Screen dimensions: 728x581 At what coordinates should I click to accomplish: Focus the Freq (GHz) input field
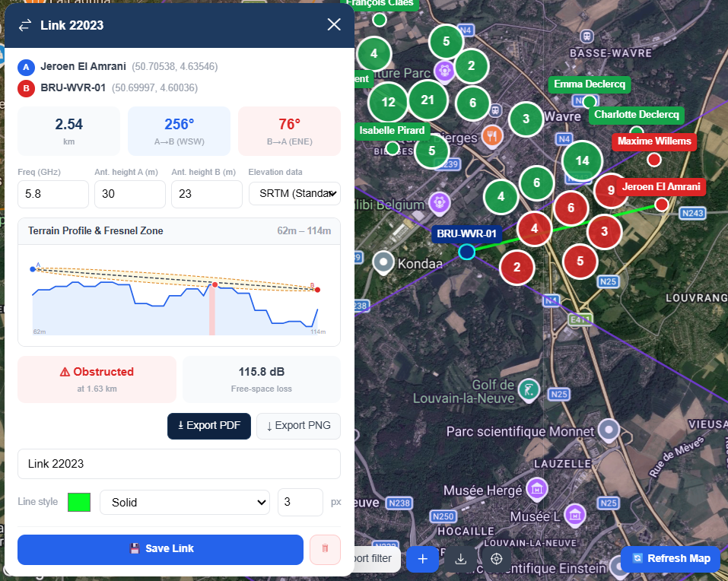pyautogui.click(x=53, y=194)
